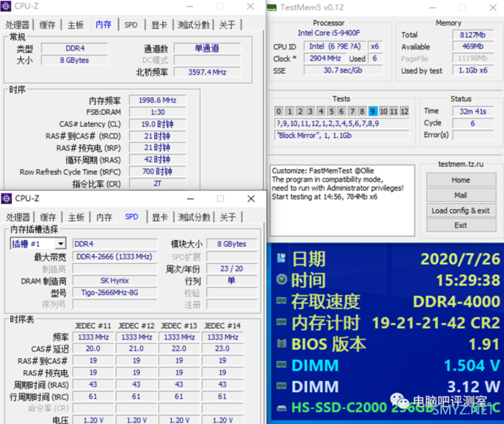Click the Clock value 2904 MHz

tap(325, 58)
